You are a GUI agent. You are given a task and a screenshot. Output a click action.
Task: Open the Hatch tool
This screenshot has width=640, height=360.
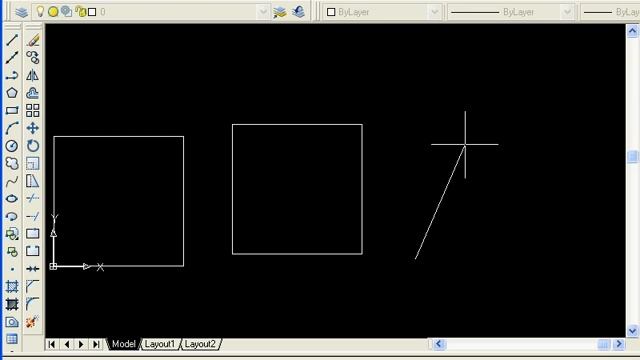tap(12, 287)
